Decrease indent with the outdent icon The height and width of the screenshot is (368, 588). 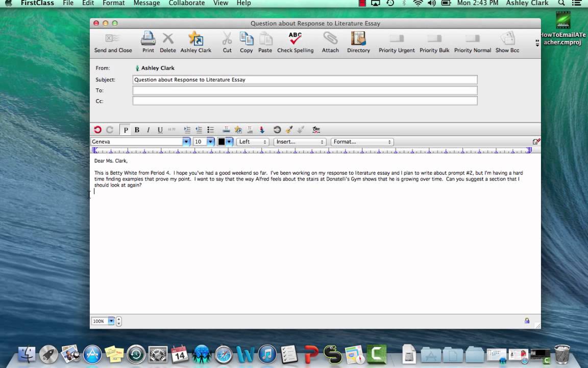(199, 129)
